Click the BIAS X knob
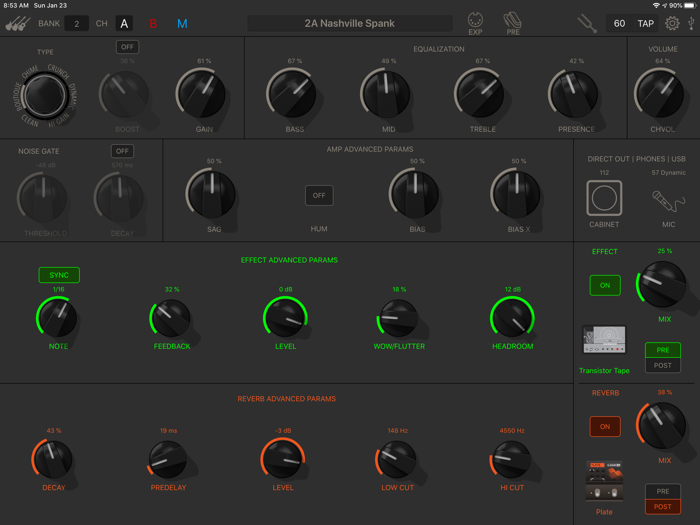 coord(517,194)
